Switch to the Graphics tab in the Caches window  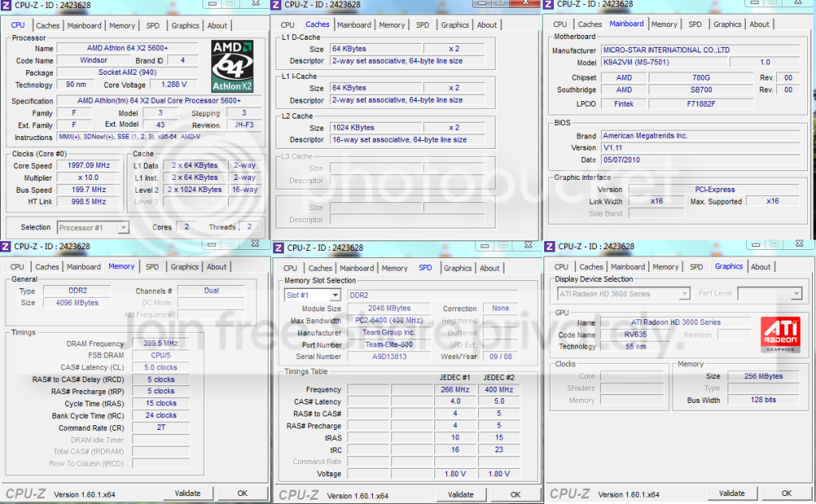coord(455,25)
